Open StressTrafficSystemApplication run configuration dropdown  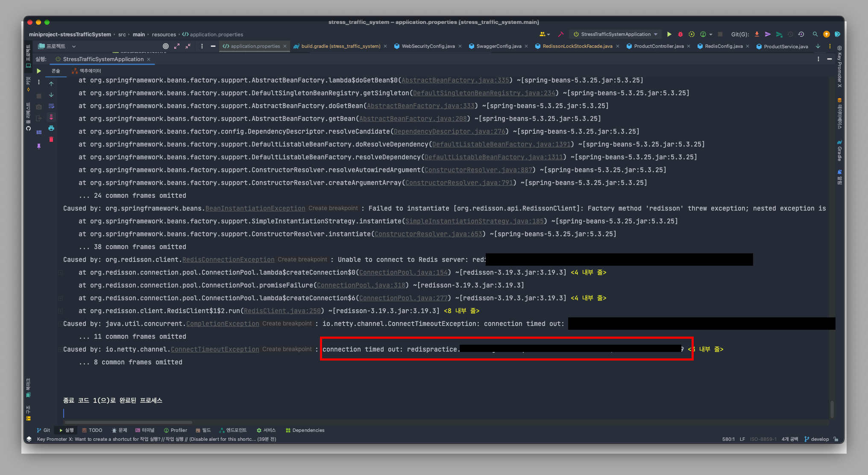[616, 34]
